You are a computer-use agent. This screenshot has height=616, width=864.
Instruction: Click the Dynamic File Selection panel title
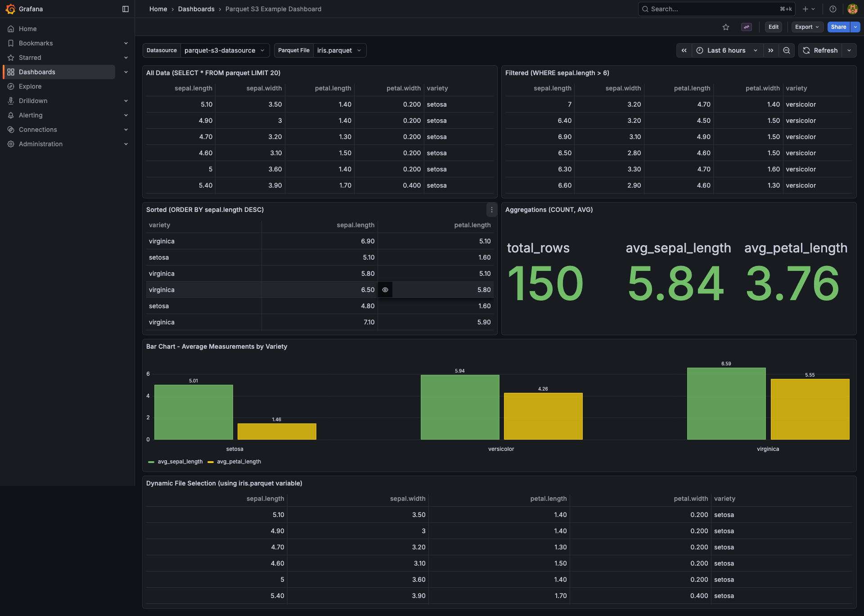[224, 483]
